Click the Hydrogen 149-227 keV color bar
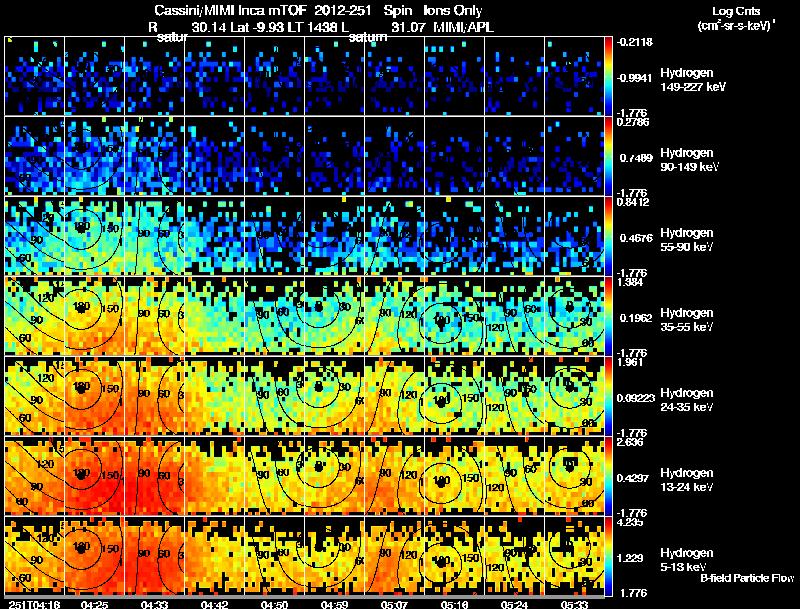Screen dimensions: 800x609 (608, 76)
